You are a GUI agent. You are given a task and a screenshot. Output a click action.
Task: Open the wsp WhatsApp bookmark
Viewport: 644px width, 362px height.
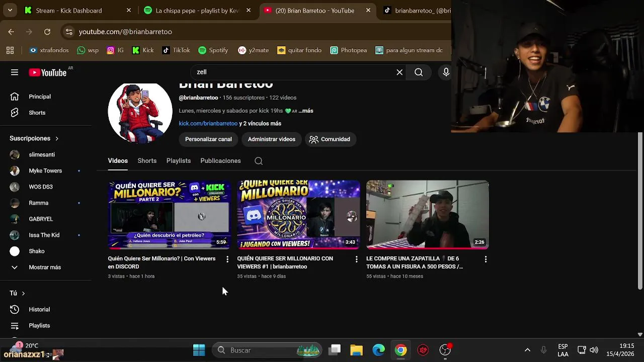(88, 50)
